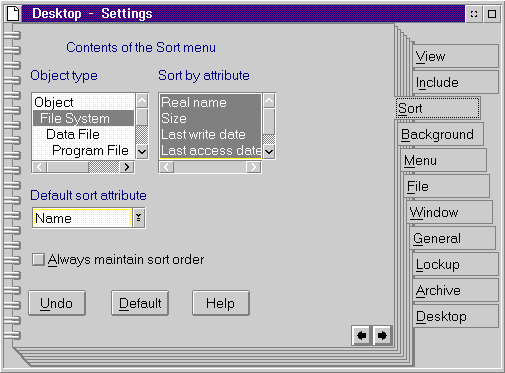Image resolution: width=505 pixels, height=373 pixels.
Task: Open the Menu tab
Action: click(444, 160)
